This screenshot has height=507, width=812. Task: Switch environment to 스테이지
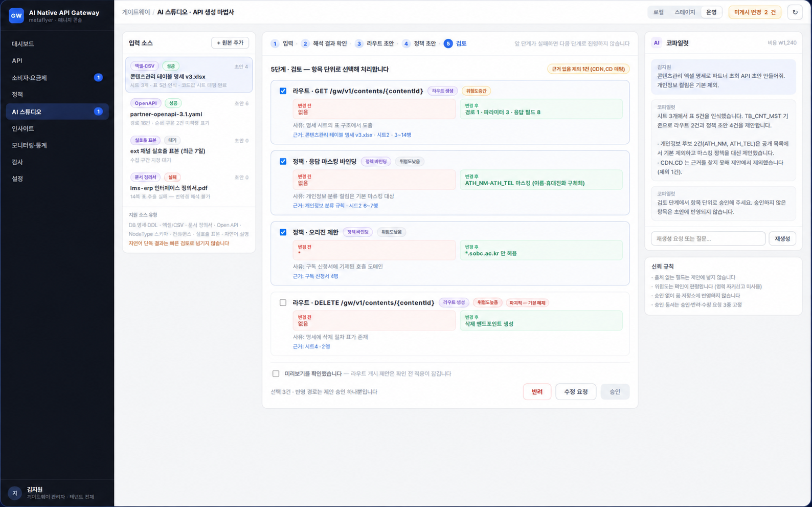pyautogui.click(x=685, y=12)
